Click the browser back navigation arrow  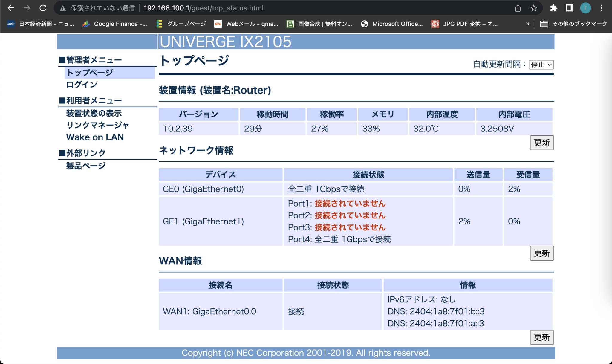click(11, 8)
